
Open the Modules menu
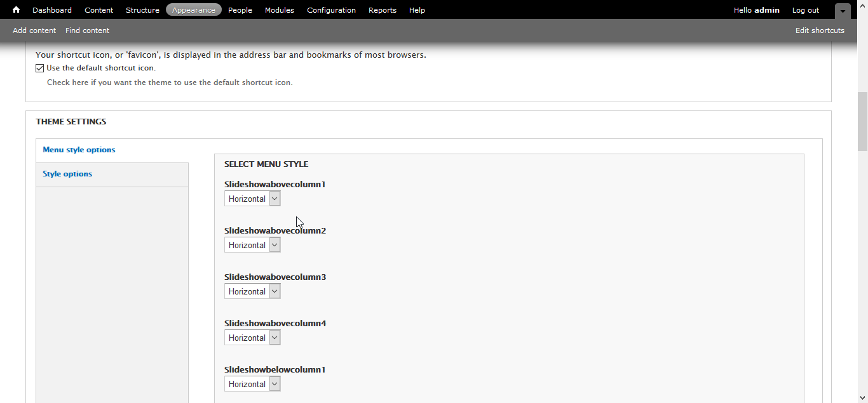(x=280, y=10)
